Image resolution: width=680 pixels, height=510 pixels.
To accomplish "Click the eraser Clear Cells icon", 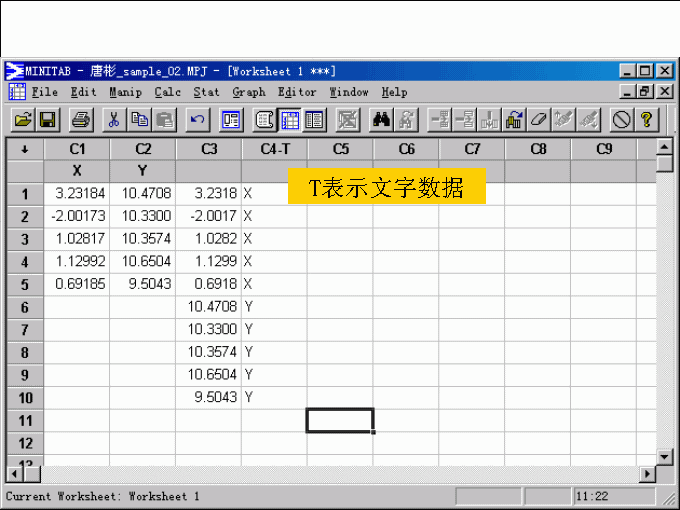I will pyautogui.click(x=540, y=120).
